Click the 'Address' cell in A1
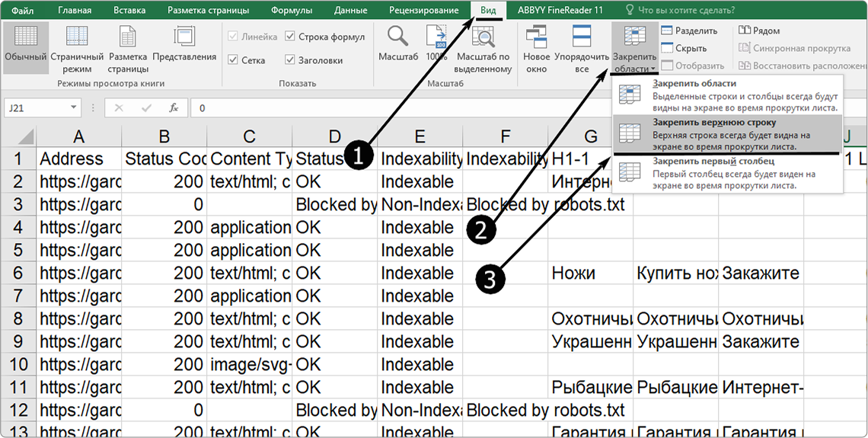Image resolution: width=868 pixels, height=438 pixels. 79,159
